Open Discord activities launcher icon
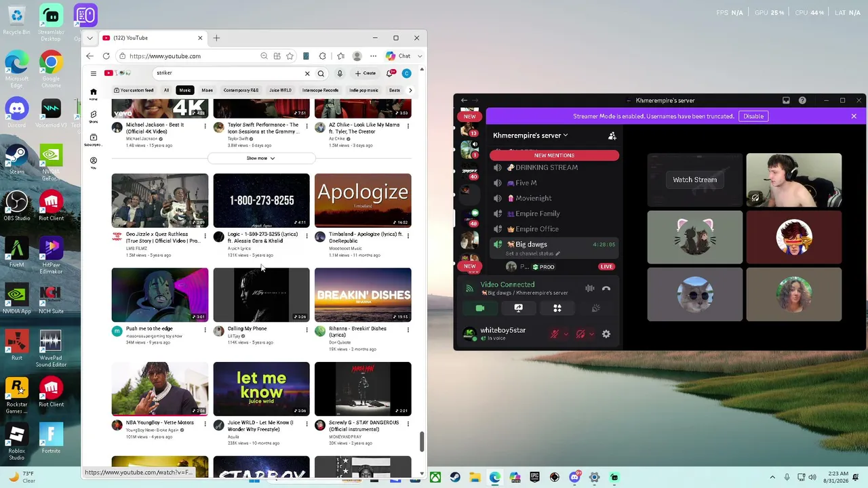Viewport: 868px width, 488px height. 557,308
